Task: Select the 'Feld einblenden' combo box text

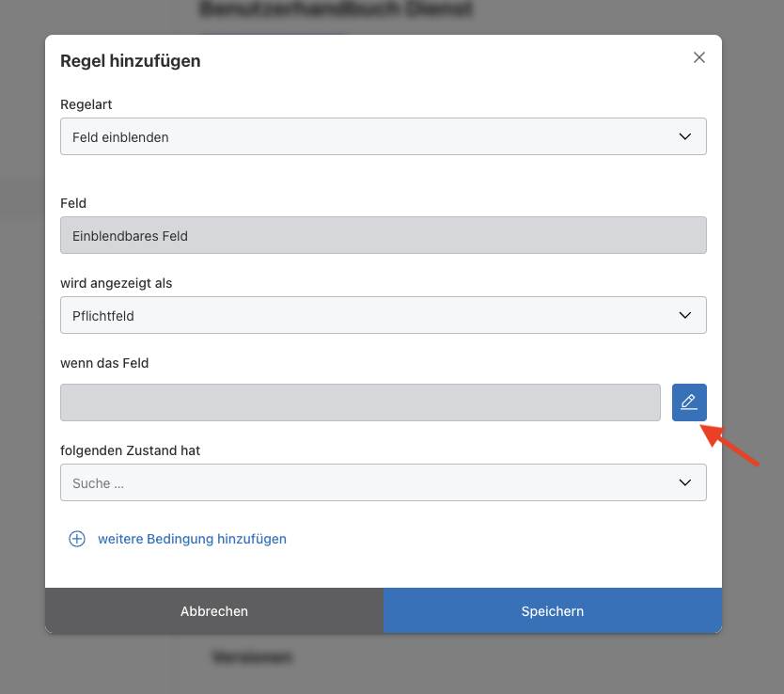Action: pos(120,137)
